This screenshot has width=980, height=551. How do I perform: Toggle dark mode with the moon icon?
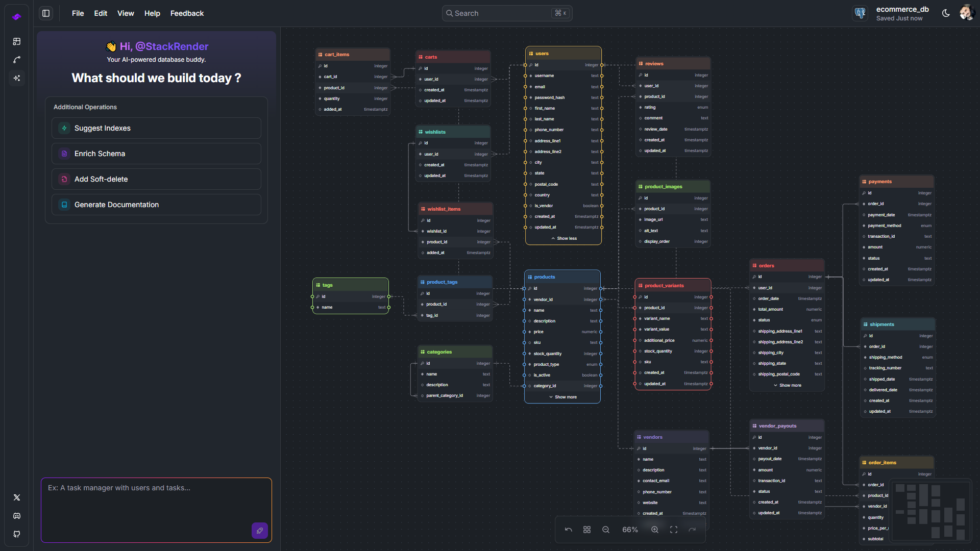[946, 13]
